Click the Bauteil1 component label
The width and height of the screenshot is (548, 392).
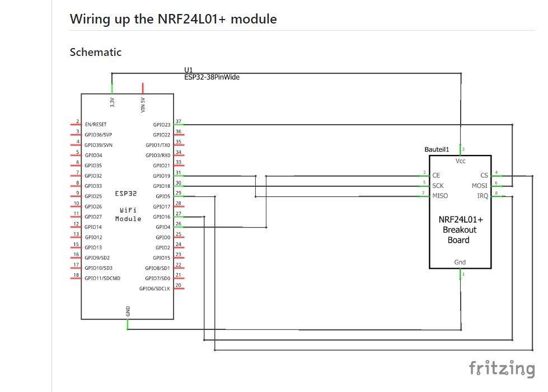[437, 149]
